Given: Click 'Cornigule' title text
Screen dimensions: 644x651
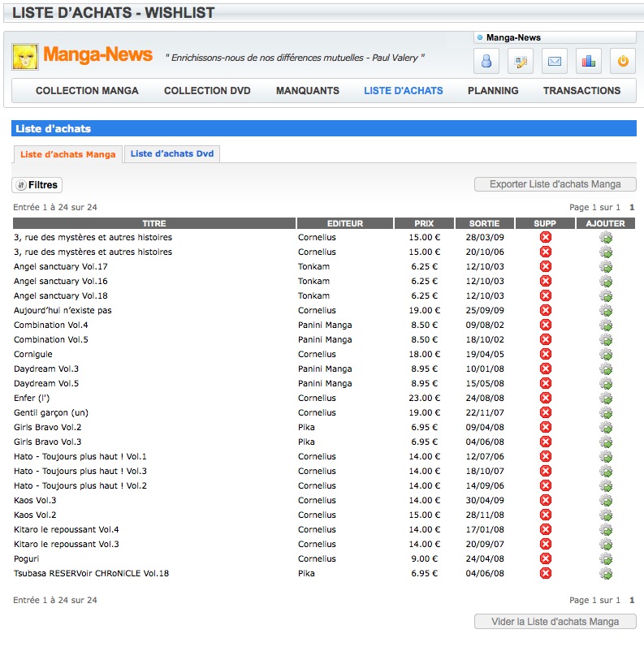Looking at the screenshot, I should click(32, 354).
